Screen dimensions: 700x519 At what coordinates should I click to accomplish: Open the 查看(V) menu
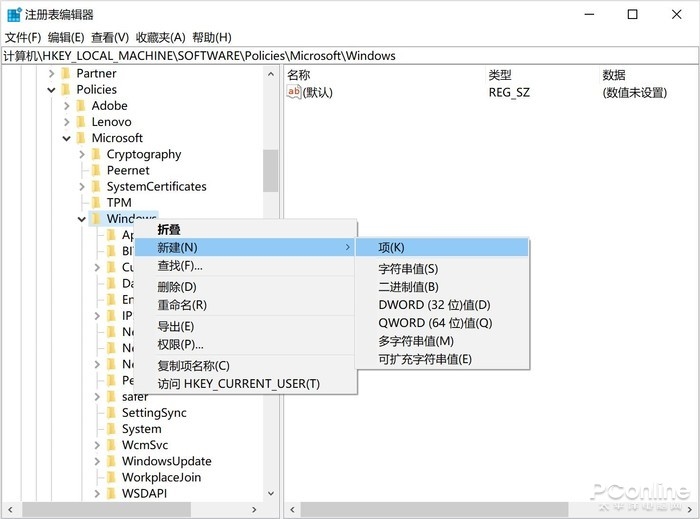(x=110, y=37)
